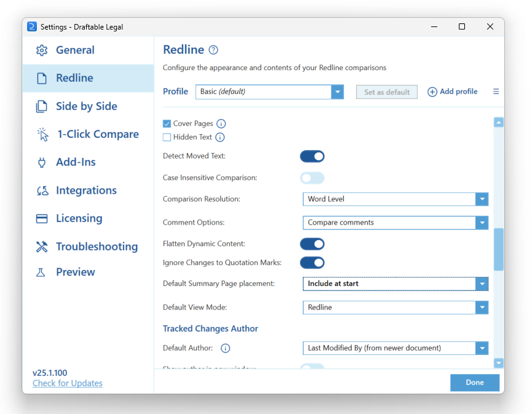Switch to the Licensing section
This screenshot has width=532, height=414.
[88, 218]
